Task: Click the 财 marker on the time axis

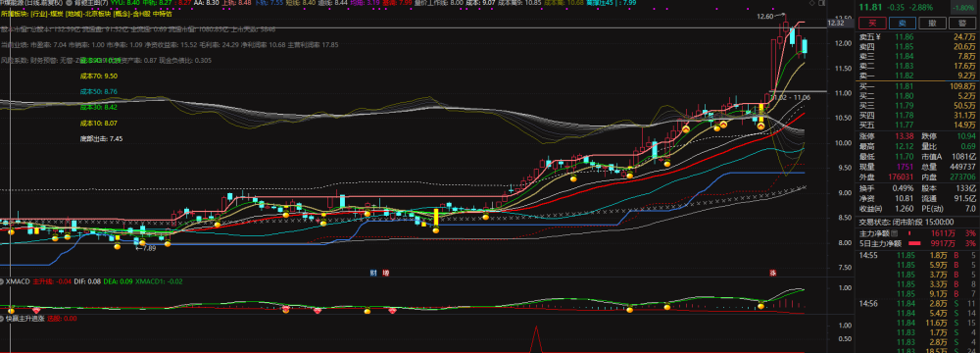Action: click(373, 273)
